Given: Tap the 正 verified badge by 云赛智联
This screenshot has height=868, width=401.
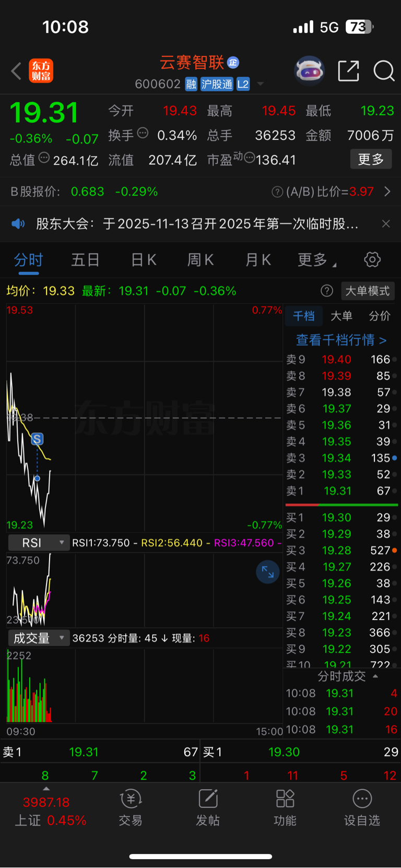Looking at the screenshot, I should point(233,63).
